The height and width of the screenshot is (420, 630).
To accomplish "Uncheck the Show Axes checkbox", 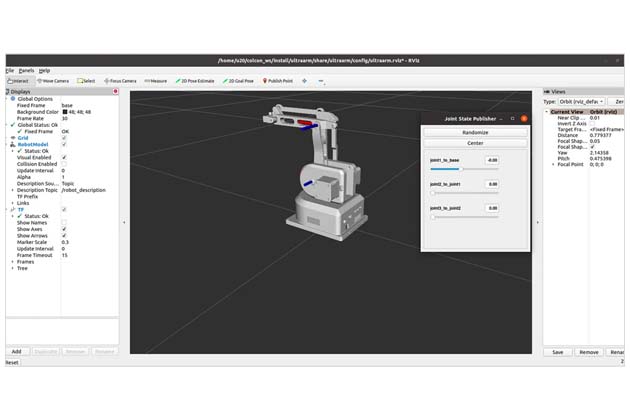I will [x=65, y=229].
